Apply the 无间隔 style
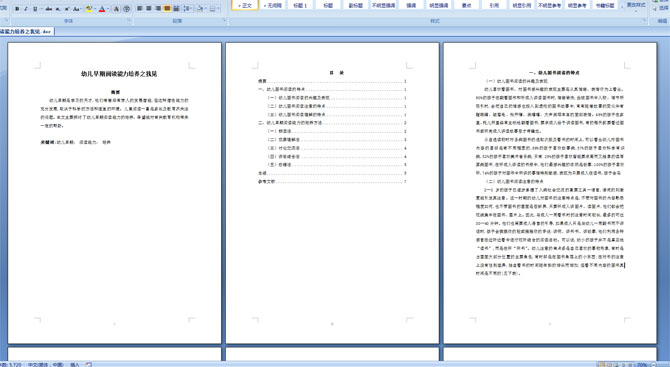 (x=273, y=5)
